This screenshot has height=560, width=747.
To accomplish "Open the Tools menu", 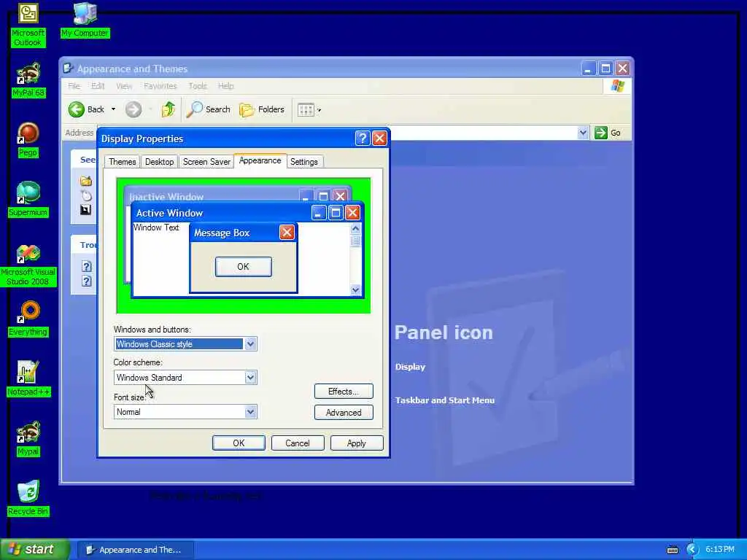I will pyautogui.click(x=197, y=86).
